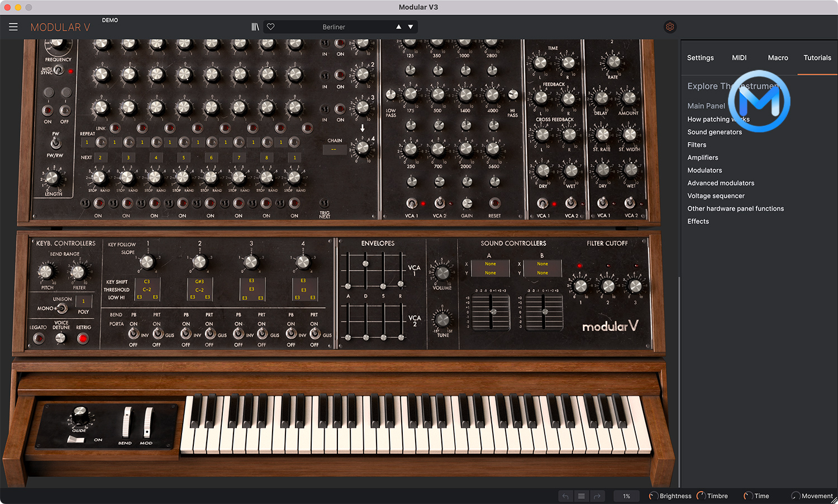This screenshot has width=838, height=504.
Task: Click Sound Controller A 2D pad
Action: 491,312
